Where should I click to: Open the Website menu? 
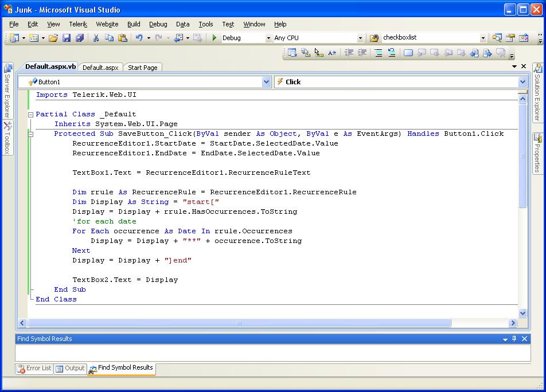tap(107, 24)
